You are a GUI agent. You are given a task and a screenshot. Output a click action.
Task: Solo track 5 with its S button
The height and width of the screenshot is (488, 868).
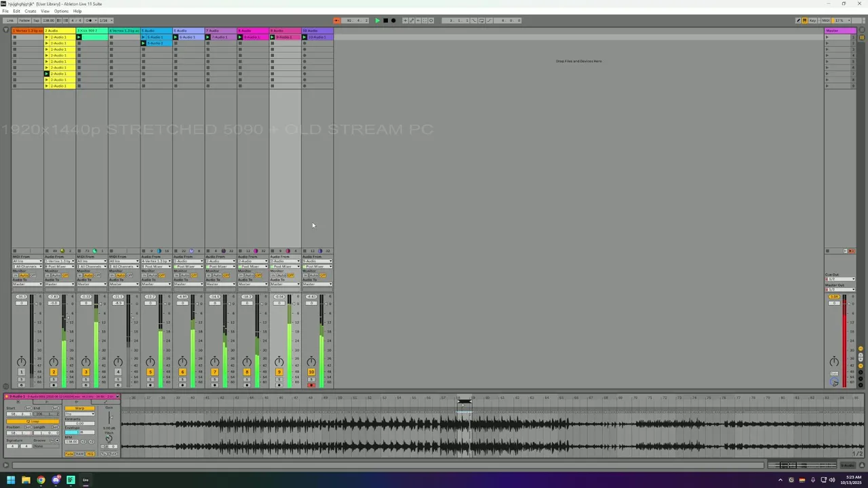pos(150,379)
